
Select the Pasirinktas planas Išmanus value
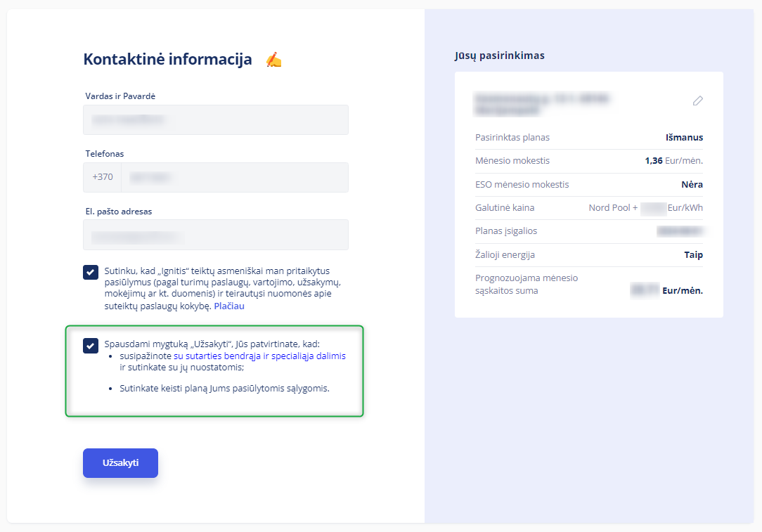coord(684,138)
